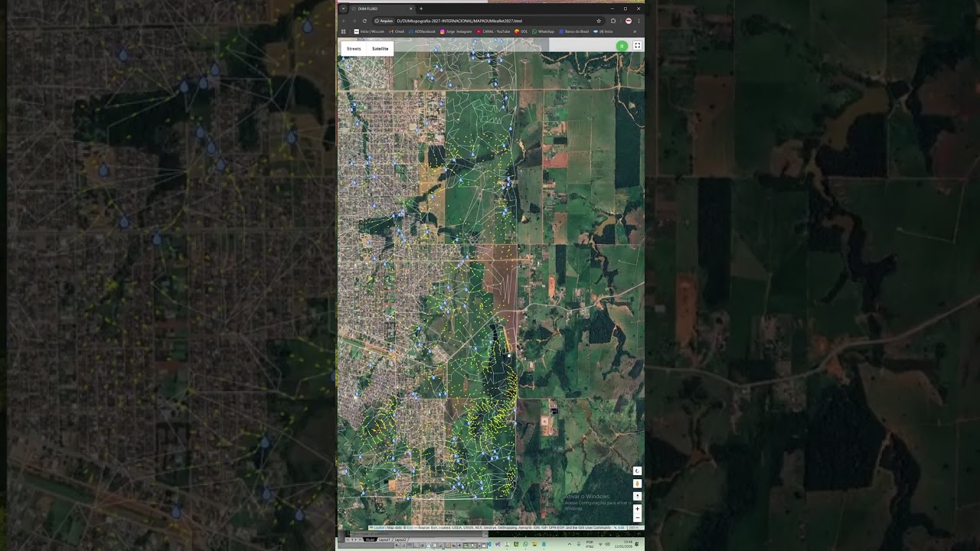980x551 pixels.
Task: Click the Arquivo site info chip
Action: point(384,21)
